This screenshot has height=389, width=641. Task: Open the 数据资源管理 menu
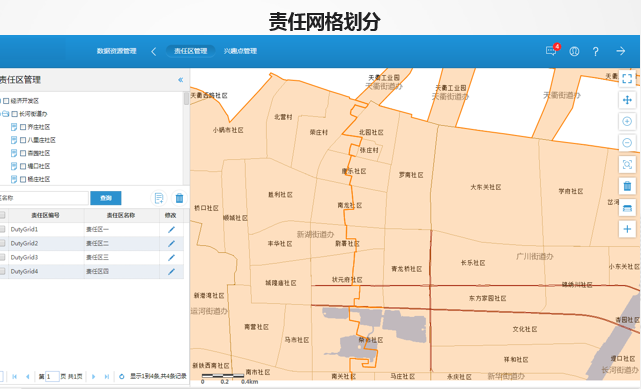coord(117,51)
